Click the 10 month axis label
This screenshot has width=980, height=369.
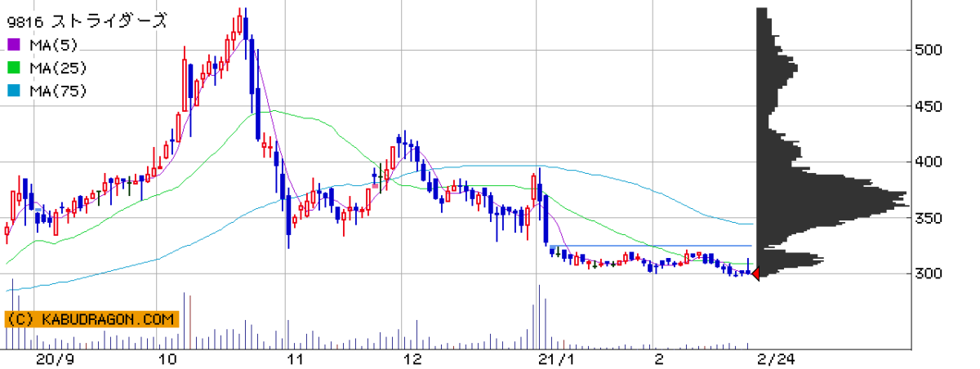pyautogui.click(x=167, y=359)
